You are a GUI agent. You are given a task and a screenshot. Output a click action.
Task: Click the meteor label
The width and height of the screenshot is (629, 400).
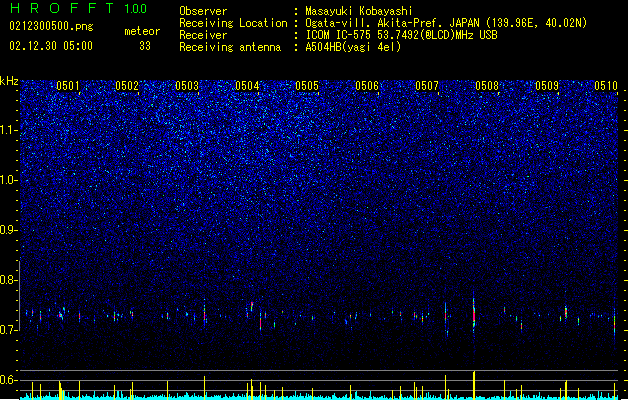142,31
